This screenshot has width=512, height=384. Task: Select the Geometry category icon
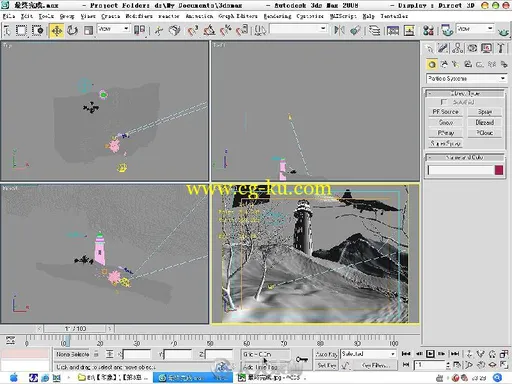point(432,64)
